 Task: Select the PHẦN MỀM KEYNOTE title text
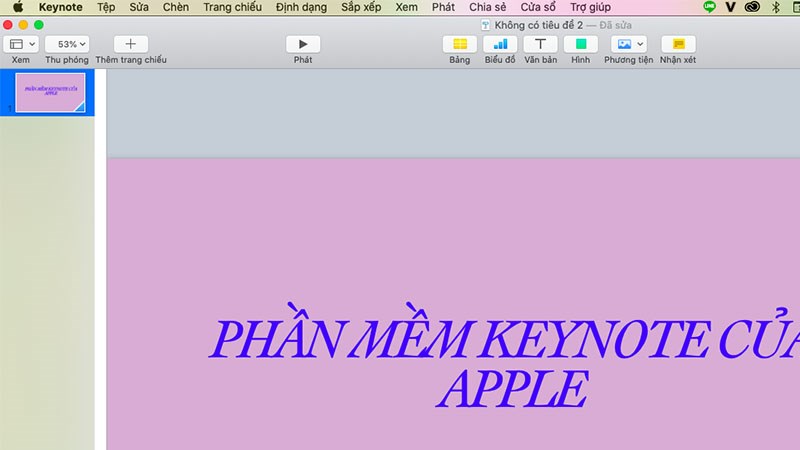505,334
